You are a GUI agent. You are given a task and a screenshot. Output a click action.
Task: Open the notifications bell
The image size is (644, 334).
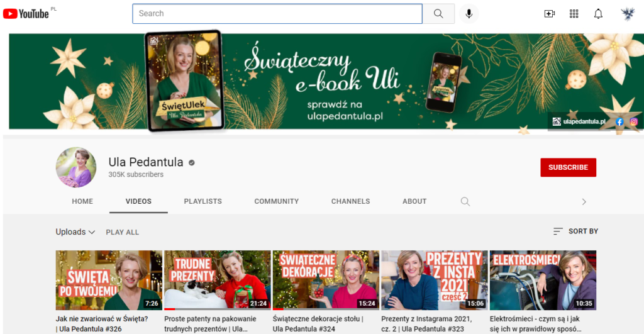click(598, 14)
